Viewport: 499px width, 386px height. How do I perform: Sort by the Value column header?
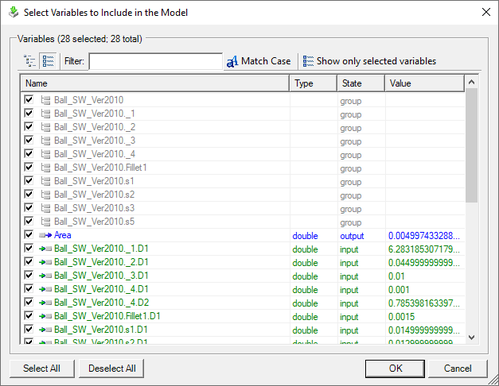(x=424, y=83)
